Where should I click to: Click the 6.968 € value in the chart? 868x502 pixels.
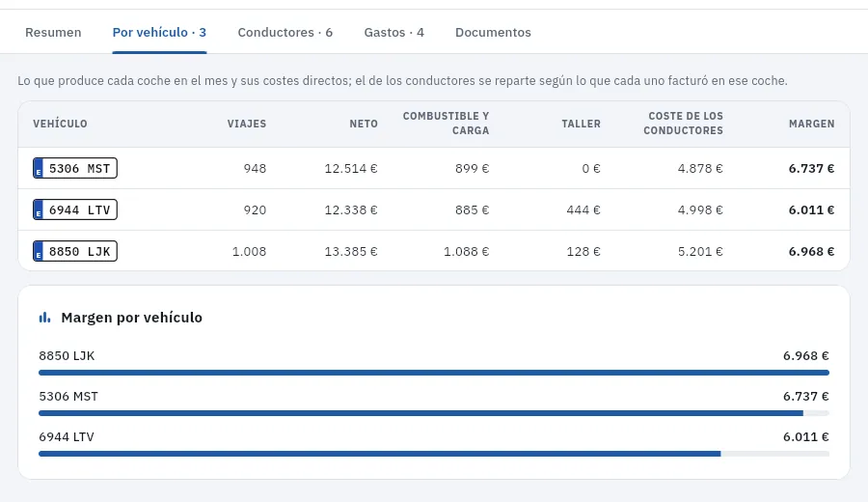[806, 355]
